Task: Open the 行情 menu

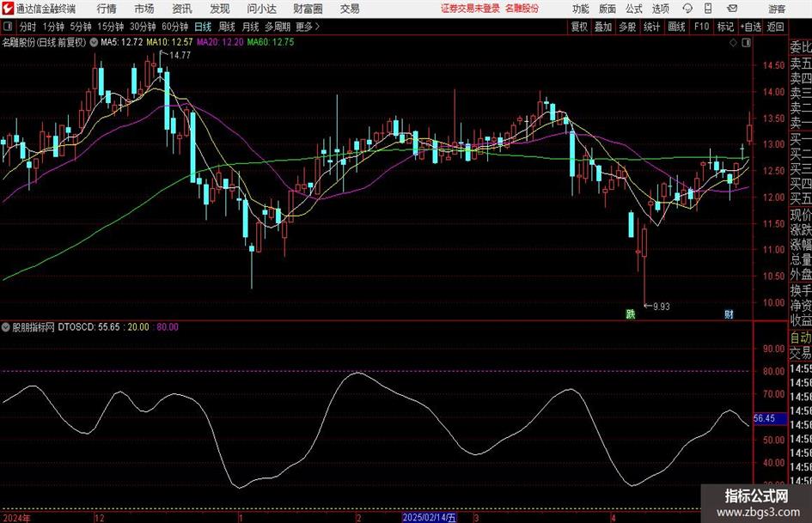Action: click(107, 9)
